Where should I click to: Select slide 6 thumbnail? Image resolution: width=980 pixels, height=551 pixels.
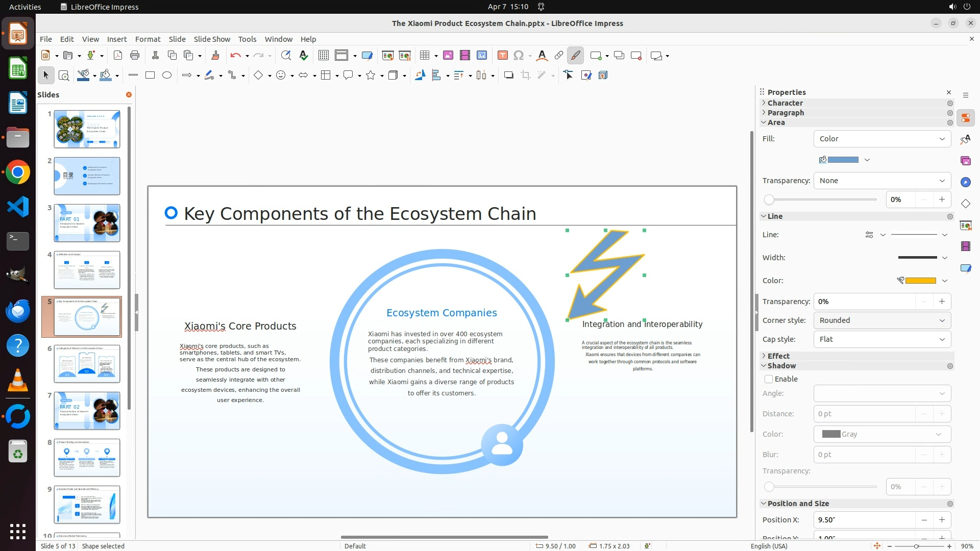click(87, 364)
